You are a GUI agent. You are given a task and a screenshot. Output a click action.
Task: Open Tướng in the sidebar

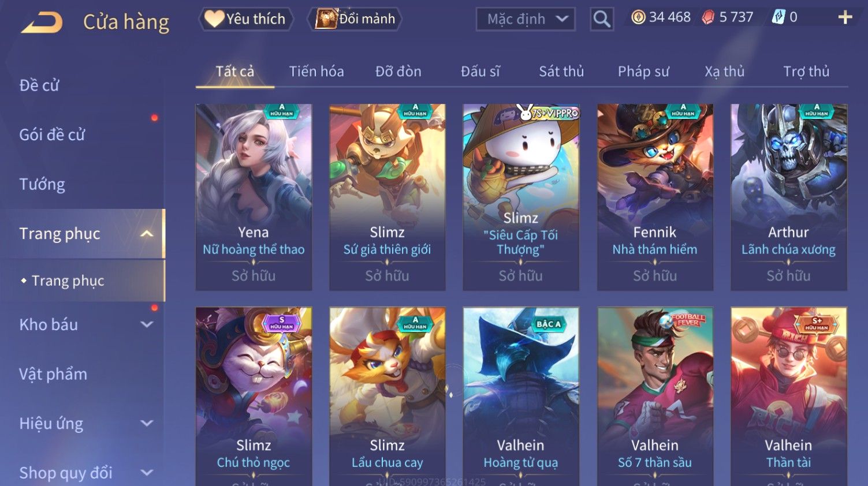click(42, 184)
